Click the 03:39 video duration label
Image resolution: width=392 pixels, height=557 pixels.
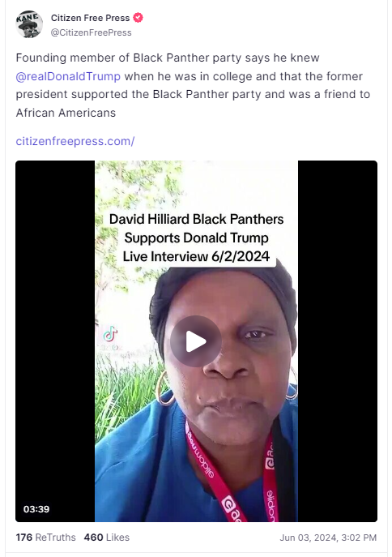click(36, 509)
